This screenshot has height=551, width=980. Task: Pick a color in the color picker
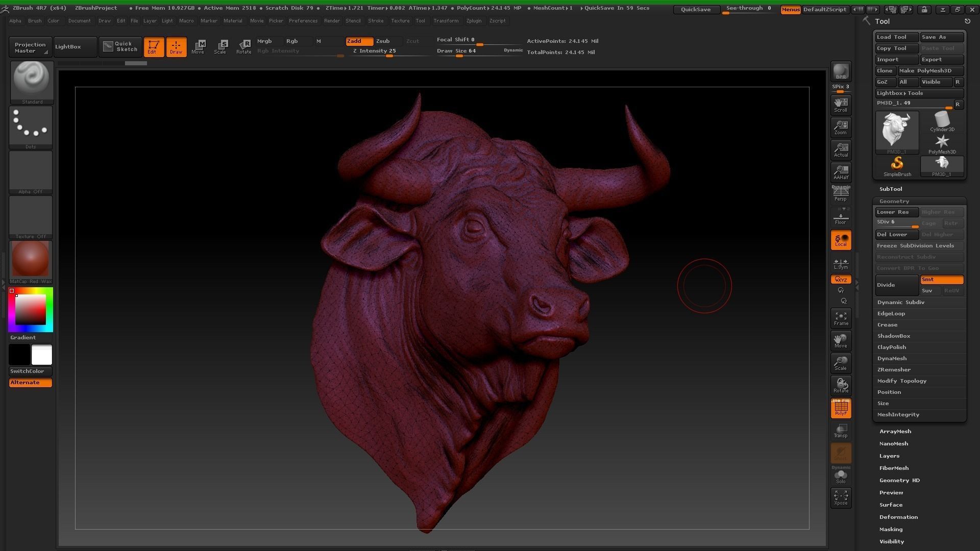point(31,309)
